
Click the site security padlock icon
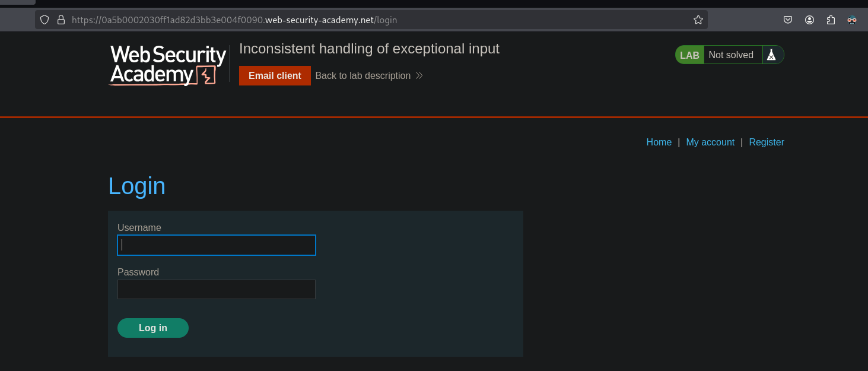click(x=61, y=20)
